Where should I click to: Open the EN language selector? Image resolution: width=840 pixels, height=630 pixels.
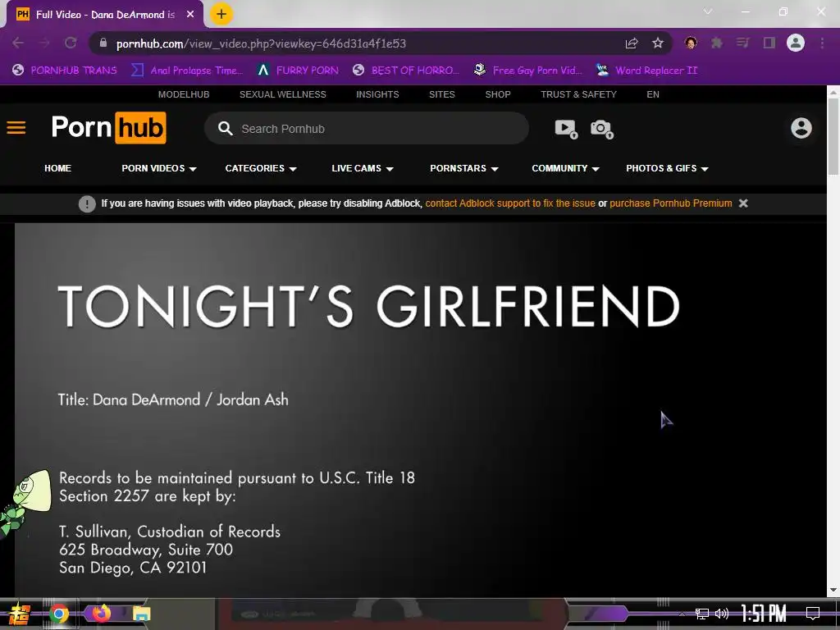tap(652, 94)
